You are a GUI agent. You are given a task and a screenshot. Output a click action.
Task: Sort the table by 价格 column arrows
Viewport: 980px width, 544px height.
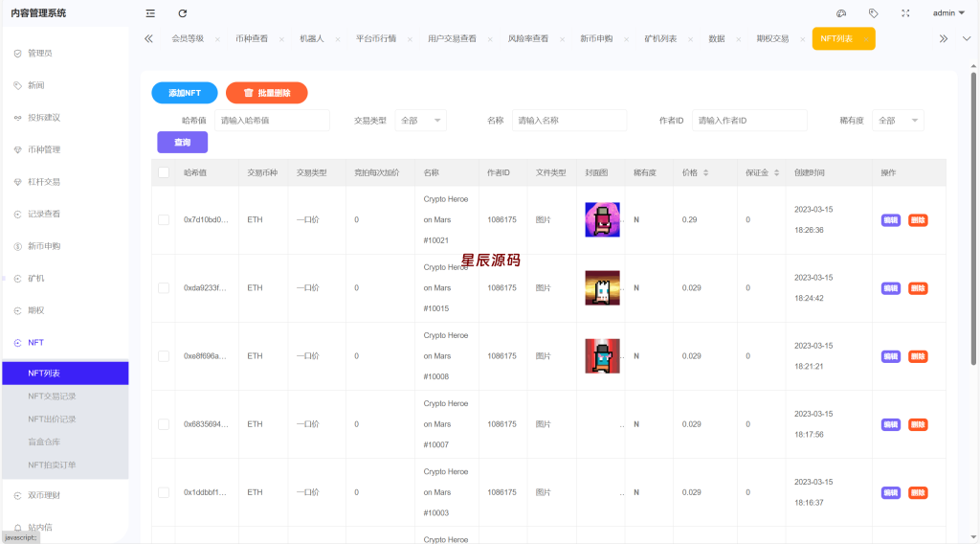(705, 172)
